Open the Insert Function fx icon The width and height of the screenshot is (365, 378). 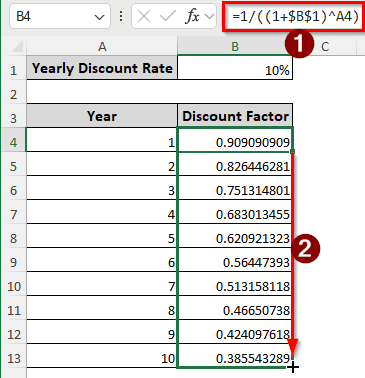click(x=192, y=16)
